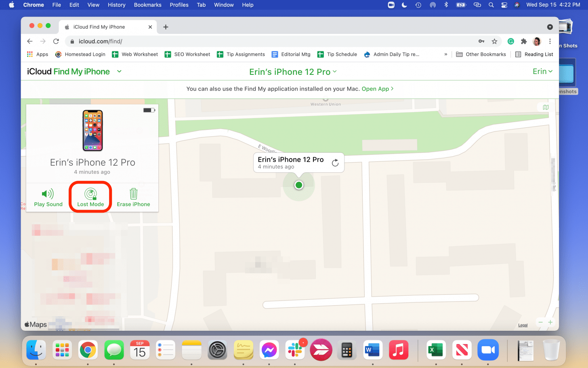Open the Profiles menu

(x=179, y=5)
